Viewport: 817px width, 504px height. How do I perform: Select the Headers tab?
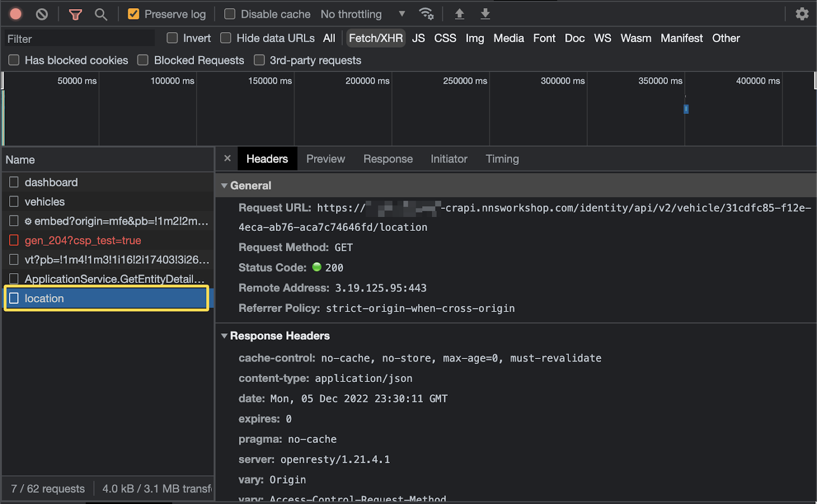coord(267,159)
